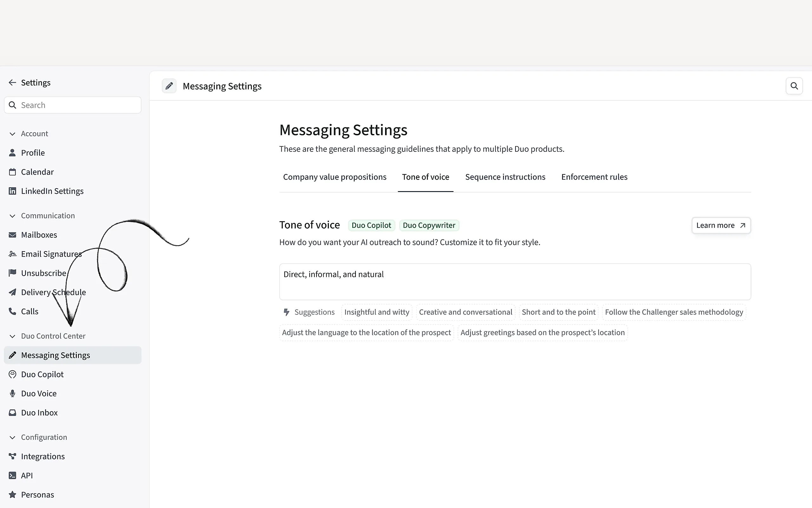Collapse the Duo Control Center section
Screen dimensions: 812x508
point(12,336)
